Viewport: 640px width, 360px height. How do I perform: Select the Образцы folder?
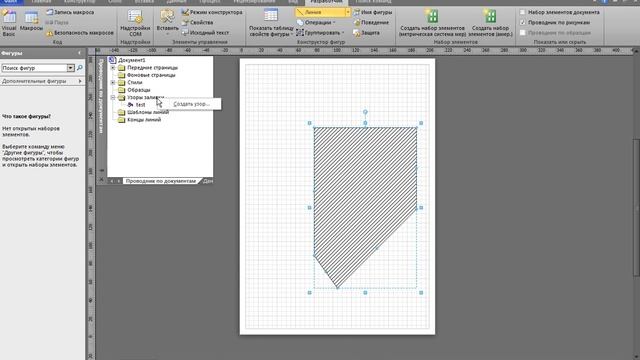pyautogui.click(x=138, y=90)
